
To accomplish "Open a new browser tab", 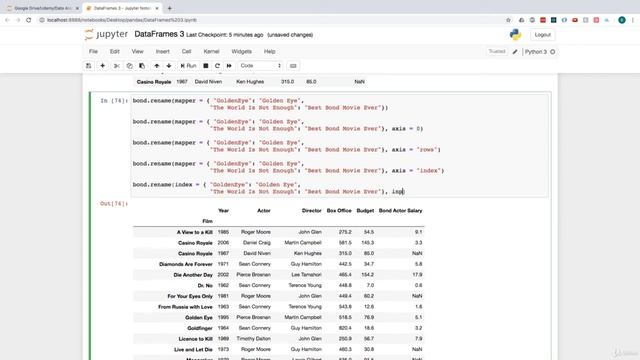I will tap(169, 8).
